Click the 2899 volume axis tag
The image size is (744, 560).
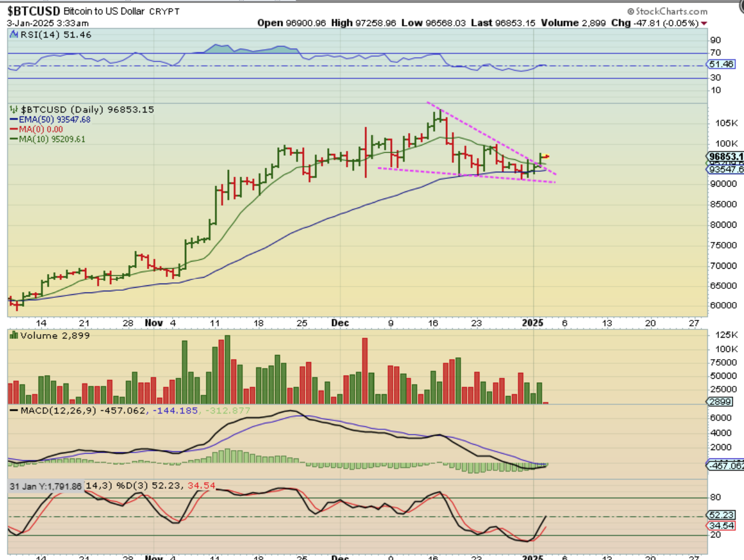click(x=719, y=402)
